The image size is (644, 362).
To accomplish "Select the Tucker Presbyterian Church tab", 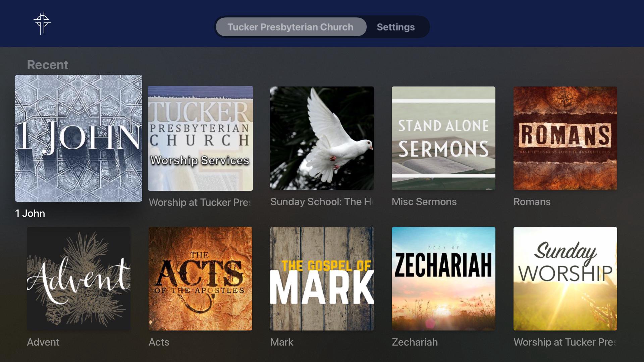I will click(x=291, y=27).
